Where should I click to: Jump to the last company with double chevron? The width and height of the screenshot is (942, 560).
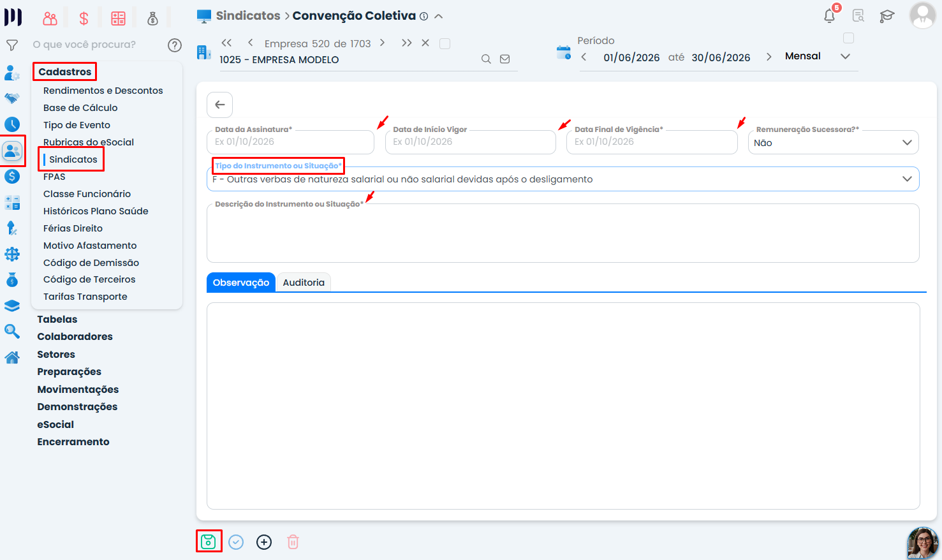[406, 43]
